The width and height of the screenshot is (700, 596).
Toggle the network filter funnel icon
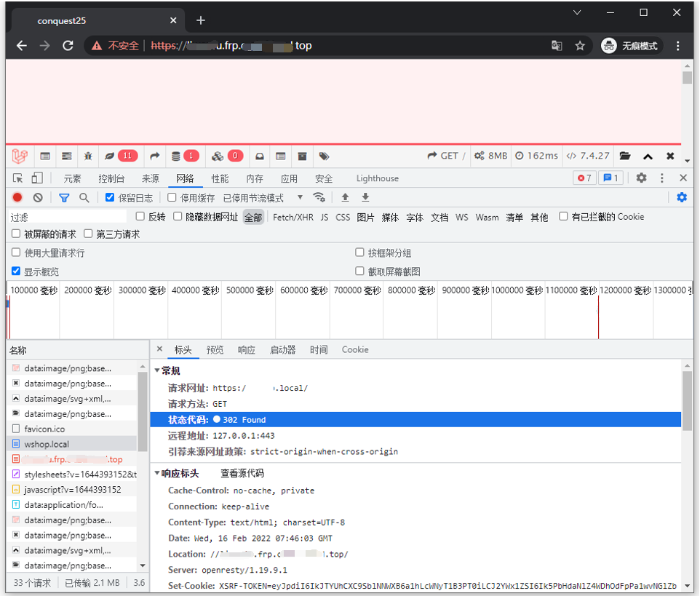[x=64, y=197]
